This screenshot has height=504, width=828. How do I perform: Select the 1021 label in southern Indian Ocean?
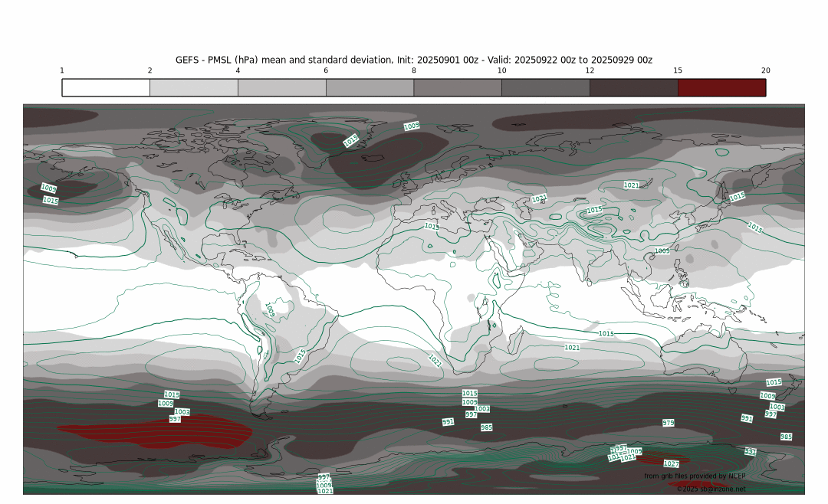tap(572, 348)
